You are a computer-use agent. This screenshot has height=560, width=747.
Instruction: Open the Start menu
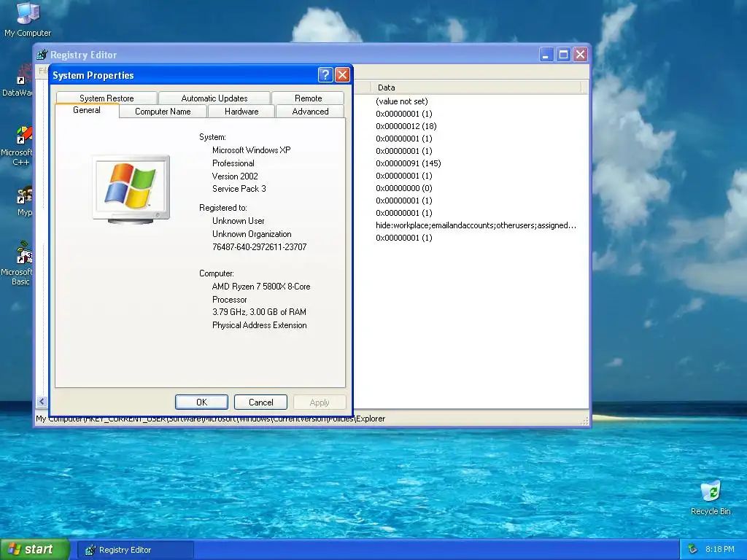click(35, 549)
